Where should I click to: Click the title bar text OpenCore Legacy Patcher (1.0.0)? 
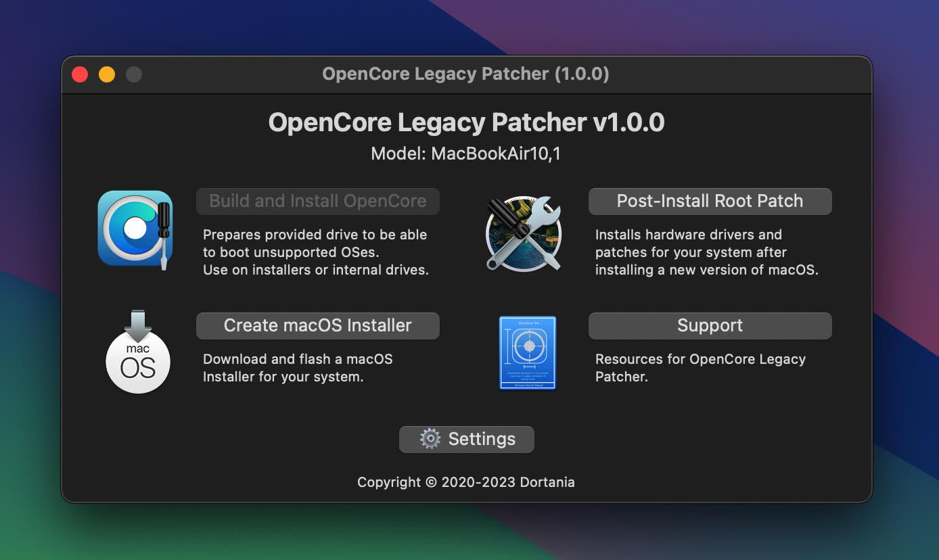point(466,74)
